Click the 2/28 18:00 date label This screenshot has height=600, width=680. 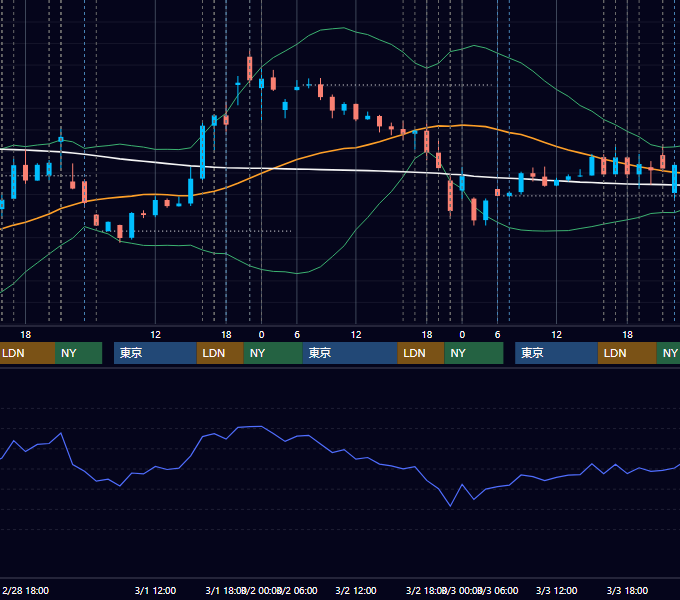pyautogui.click(x=26, y=590)
